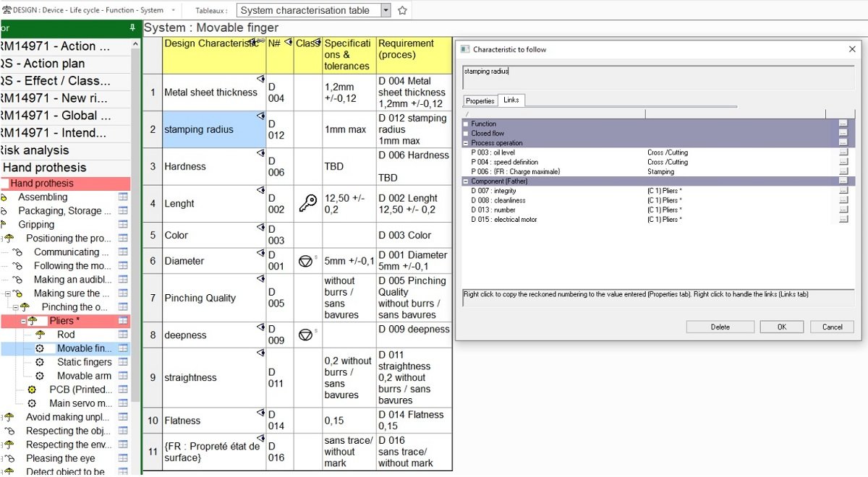The width and height of the screenshot is (868, 477).
Task: Confirm the dialog with OK
Action: click(x=782, y=327)
